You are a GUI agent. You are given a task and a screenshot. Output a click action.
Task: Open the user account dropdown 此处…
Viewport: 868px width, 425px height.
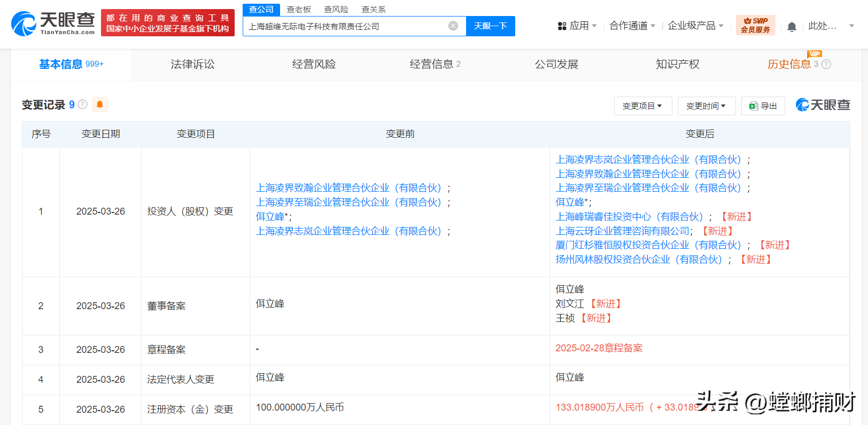[x=831, y=26]
